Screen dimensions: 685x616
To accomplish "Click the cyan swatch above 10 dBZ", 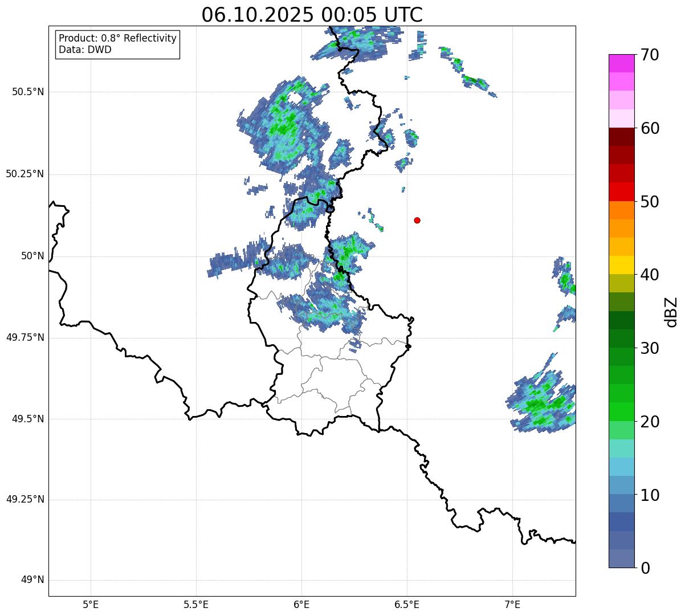I will [621, 467].
